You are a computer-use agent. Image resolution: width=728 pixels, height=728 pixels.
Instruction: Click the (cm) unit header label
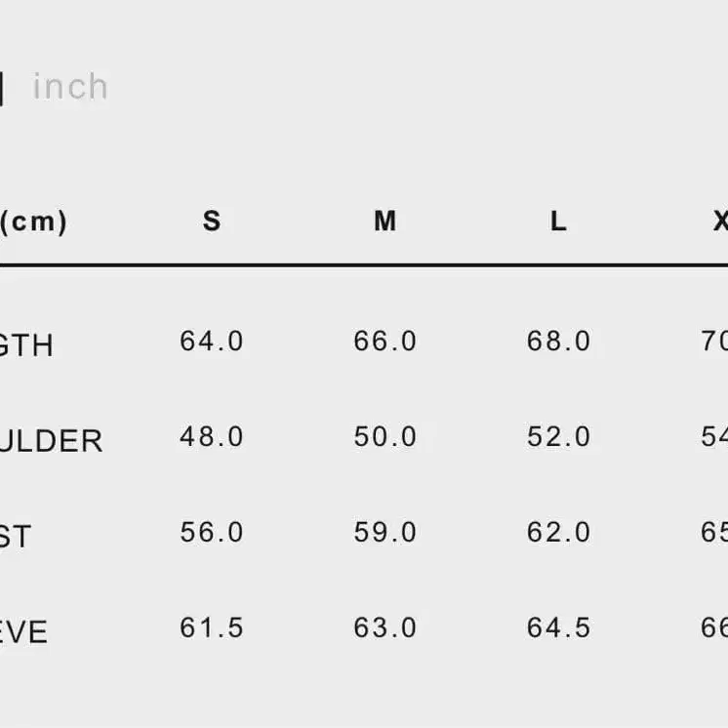(34, 222)
